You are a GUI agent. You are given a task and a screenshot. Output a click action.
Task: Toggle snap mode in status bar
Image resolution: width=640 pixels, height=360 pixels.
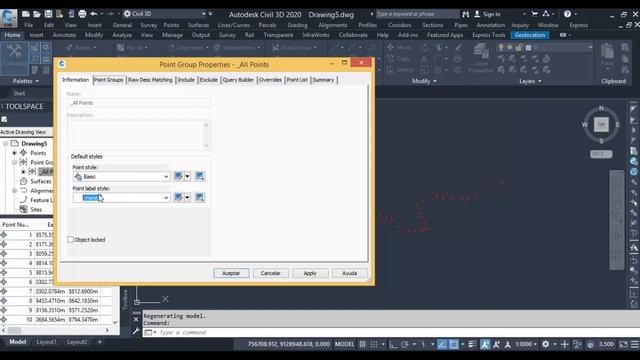click(374, 344)
